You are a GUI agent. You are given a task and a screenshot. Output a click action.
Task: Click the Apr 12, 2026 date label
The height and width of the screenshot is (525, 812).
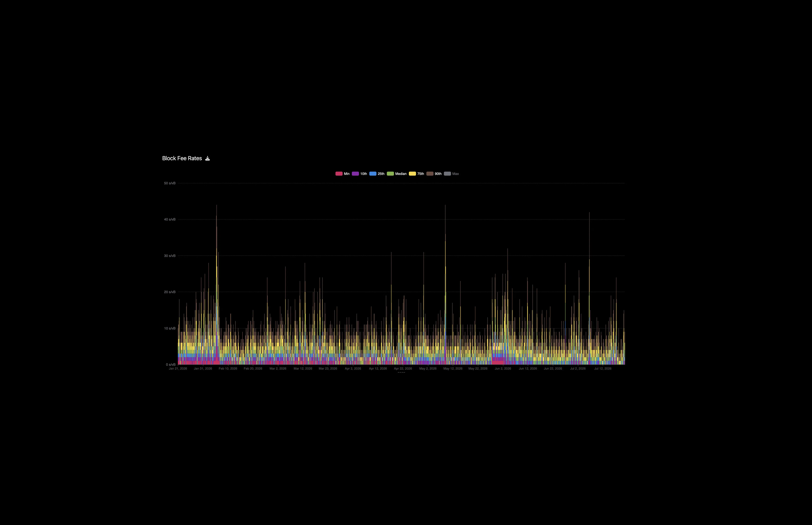click(x=378, y=368)
